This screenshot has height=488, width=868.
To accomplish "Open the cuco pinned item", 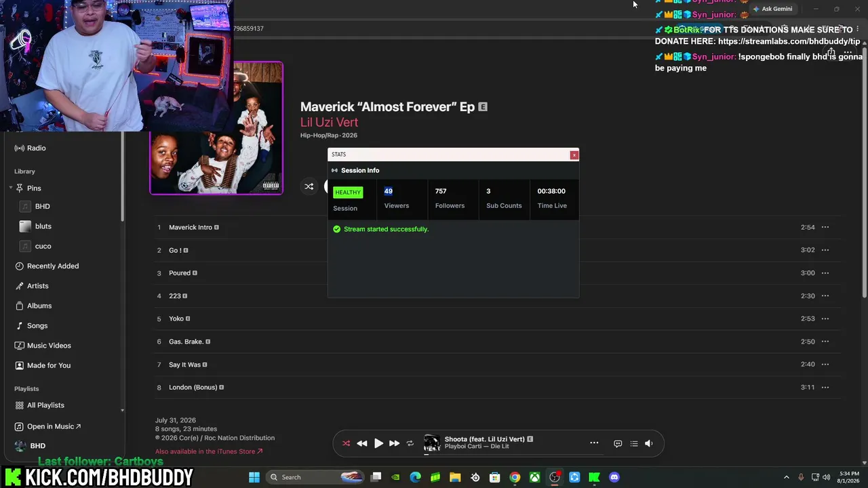I will tap(43, 246).
